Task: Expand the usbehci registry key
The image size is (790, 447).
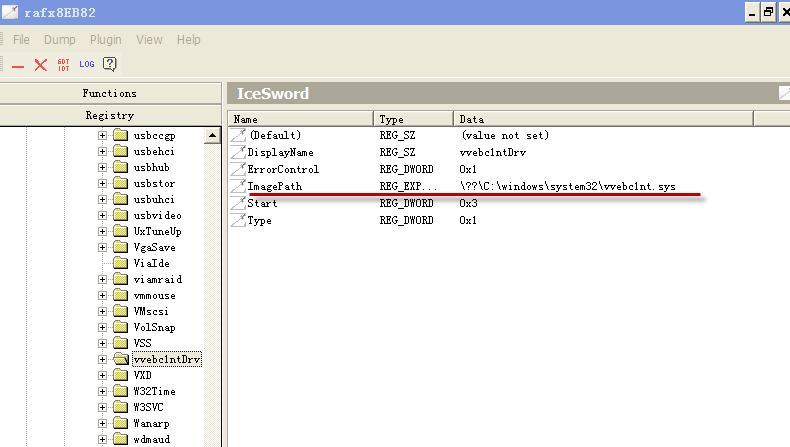Action: (x=102, y=151)
